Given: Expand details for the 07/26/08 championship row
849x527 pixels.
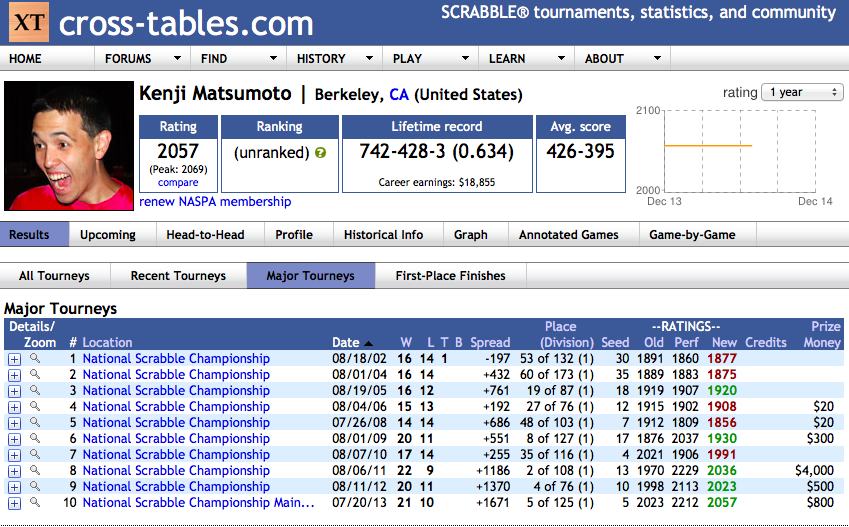Looking at the screenshot, I should pos(15,423).
